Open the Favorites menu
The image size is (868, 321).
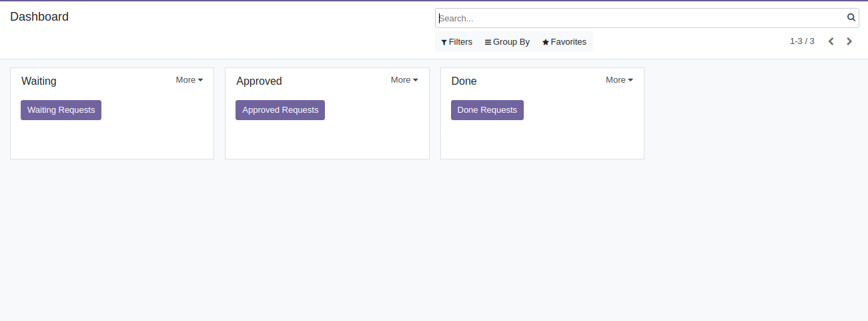(x=564, y=42)
